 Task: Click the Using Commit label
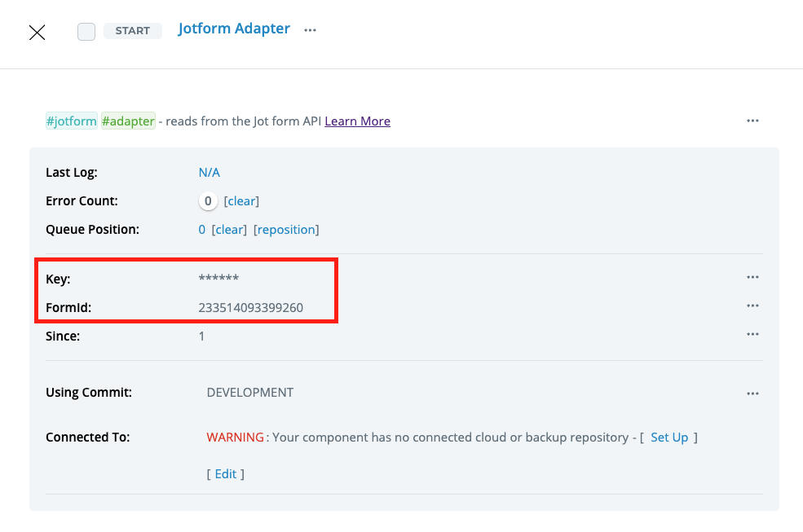click(89, 392)
